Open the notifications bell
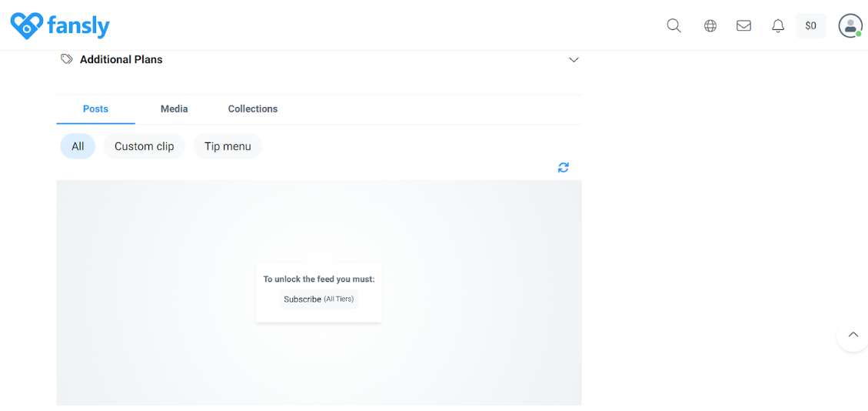868x411 pixels. pos(778,25)
